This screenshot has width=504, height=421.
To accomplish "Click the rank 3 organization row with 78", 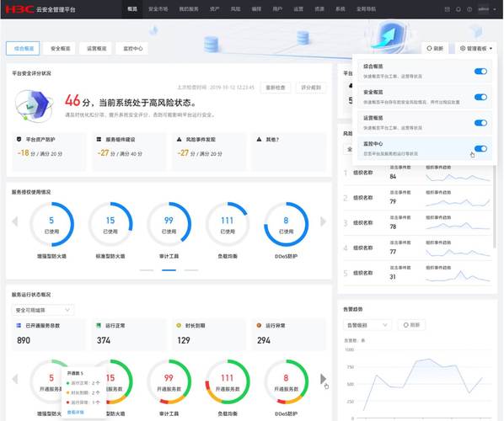I will click(x=417, y=223).
